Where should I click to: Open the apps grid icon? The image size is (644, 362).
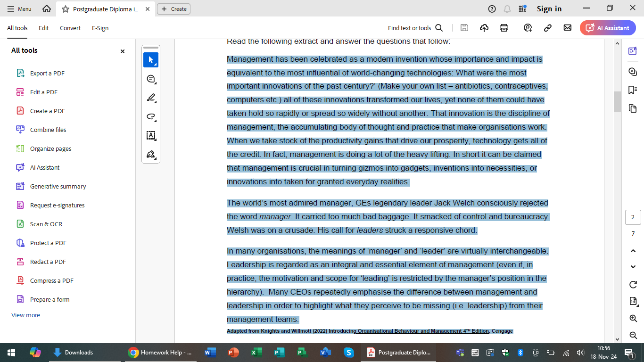522,9
